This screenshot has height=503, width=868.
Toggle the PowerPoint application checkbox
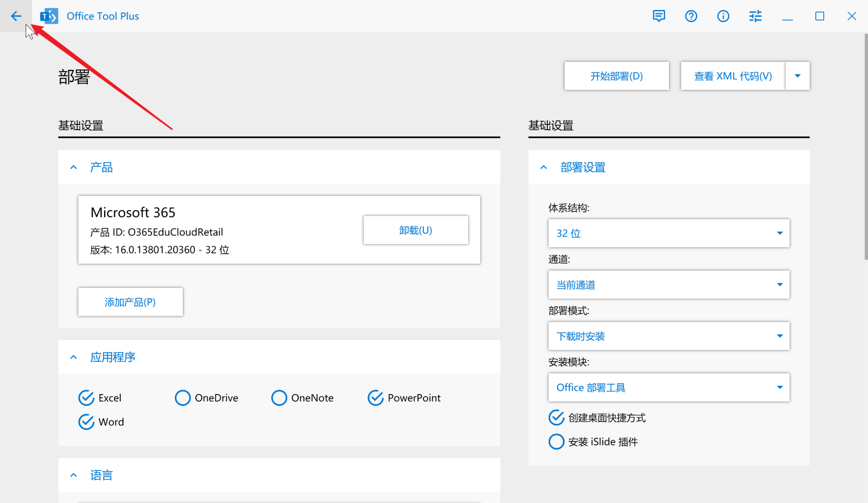click(x=375, y=398)
